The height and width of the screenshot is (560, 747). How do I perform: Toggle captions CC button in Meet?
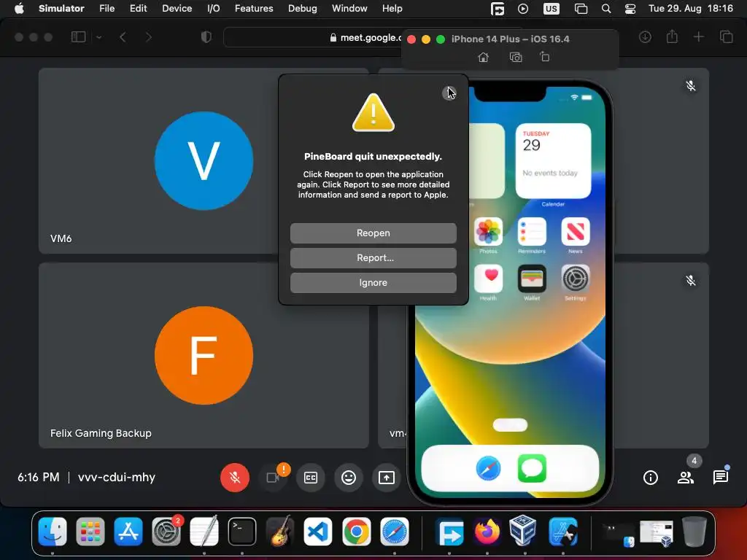coord(311,477)
